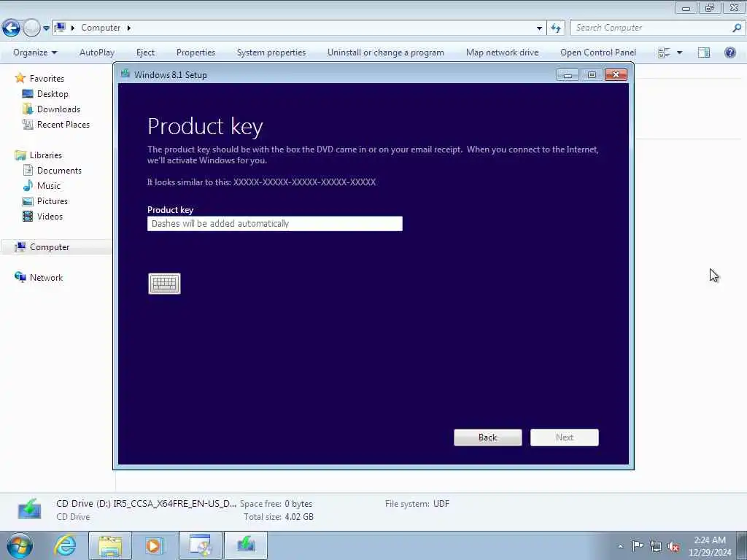Launch Internet Explorer from taskbar
Screen dimensions: 747x560
(x=65, y=545)
